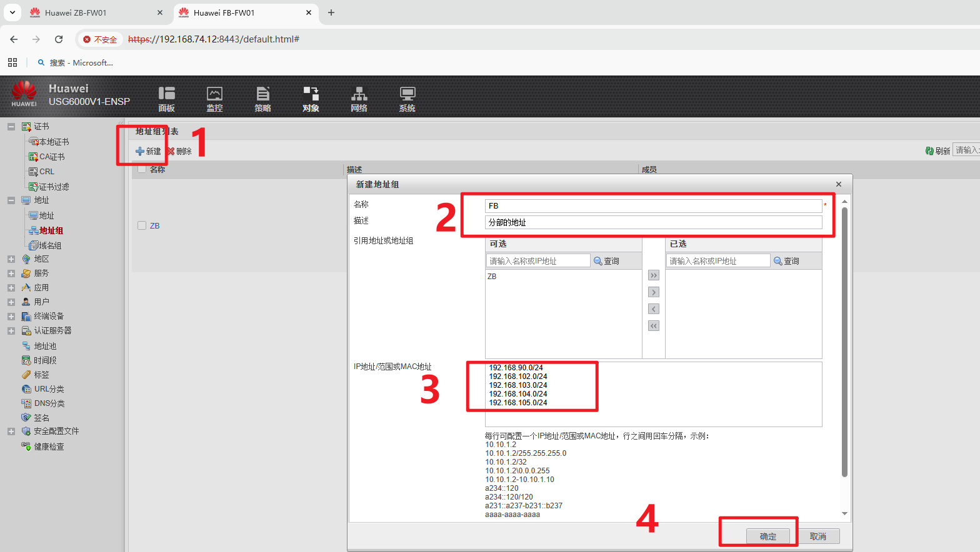Viewport: 980px width, 552px height.
Task: Click the double-right arrow move-all icon
Action: pos(654,275)
